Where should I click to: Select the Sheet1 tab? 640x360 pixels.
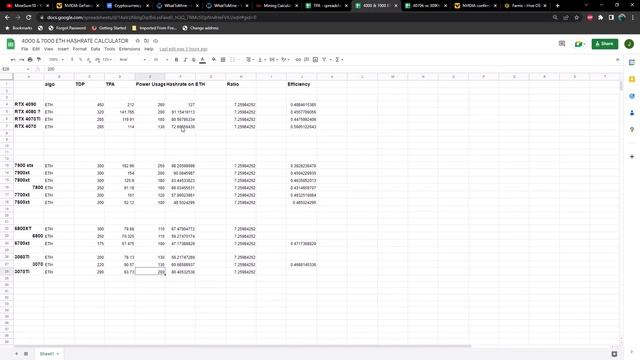tap(49, 354)
